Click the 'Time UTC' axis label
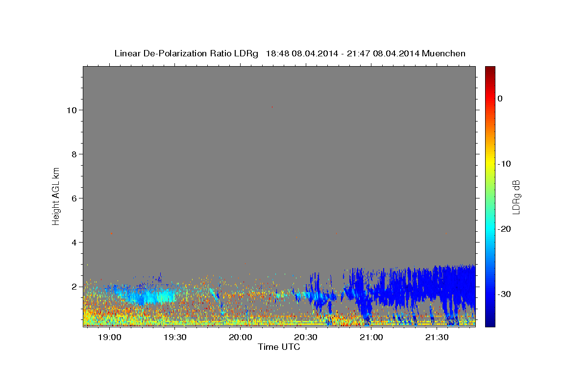The image size is (588, 392). point(279,347)
